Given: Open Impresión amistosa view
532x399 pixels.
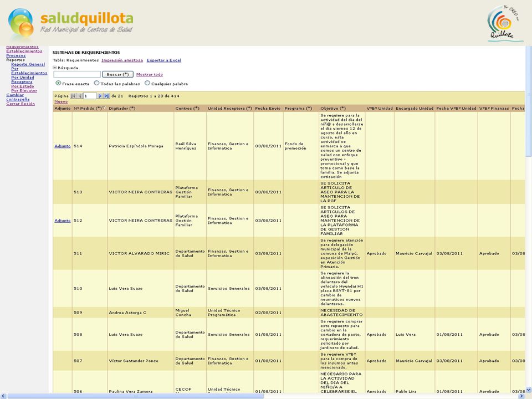Looking at the screenshot, I should 122,60.
